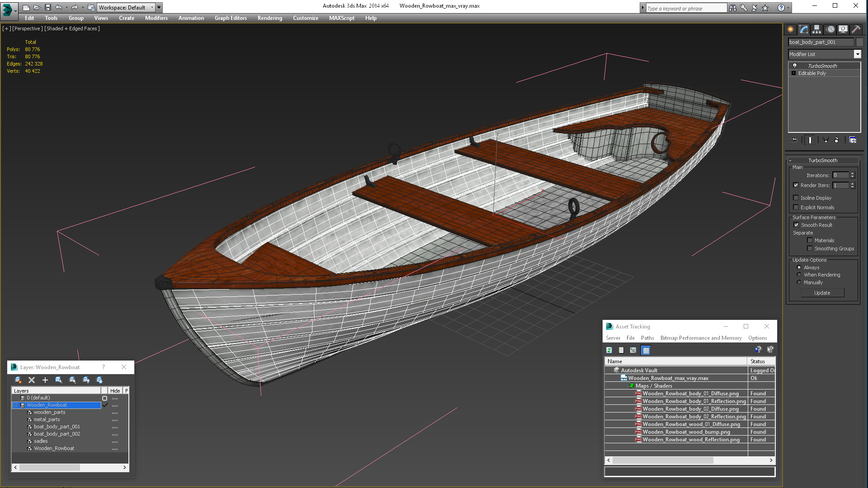Open the Rendering menu in menu bar

coord(269,18)
